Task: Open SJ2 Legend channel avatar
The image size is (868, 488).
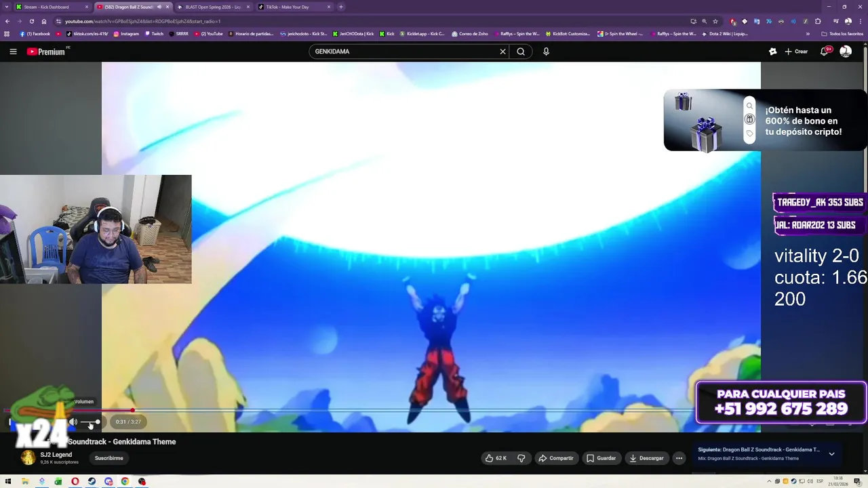Action: tap(28, 457)
